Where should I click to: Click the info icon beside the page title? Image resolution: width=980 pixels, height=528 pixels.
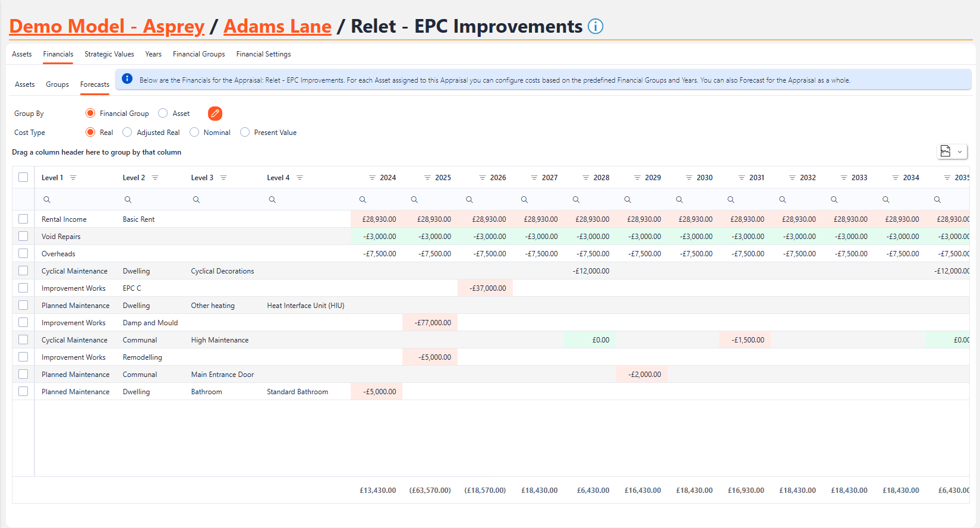pos(595,27)
